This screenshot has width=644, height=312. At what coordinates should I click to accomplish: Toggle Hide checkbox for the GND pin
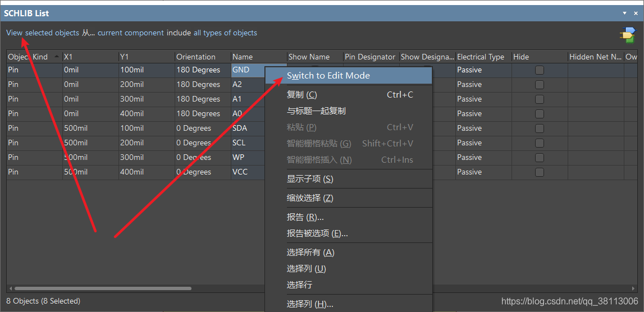coord(539,70)
